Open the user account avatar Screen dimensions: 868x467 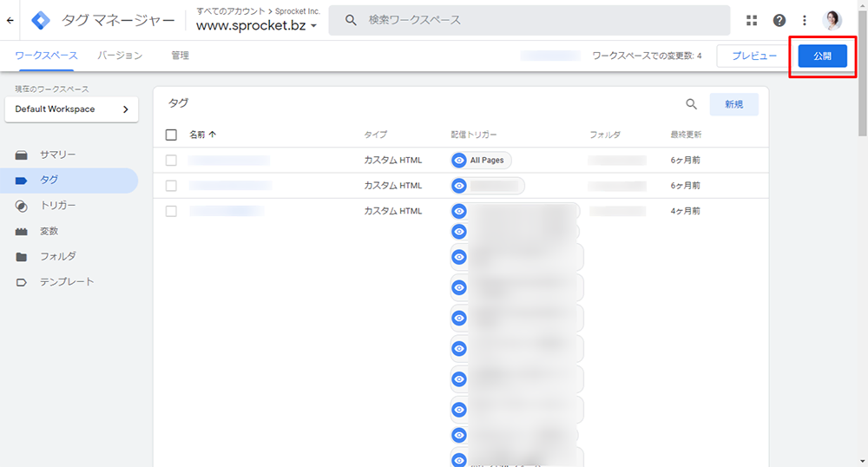[x=832, y=20]
